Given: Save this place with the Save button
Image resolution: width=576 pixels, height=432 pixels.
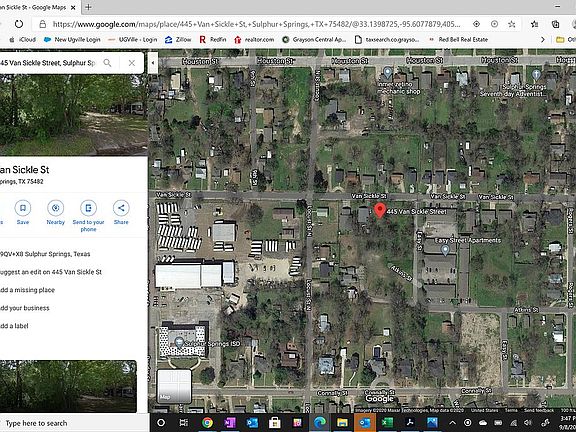Looking at the screenshot, I should click(x=23, y=212).
